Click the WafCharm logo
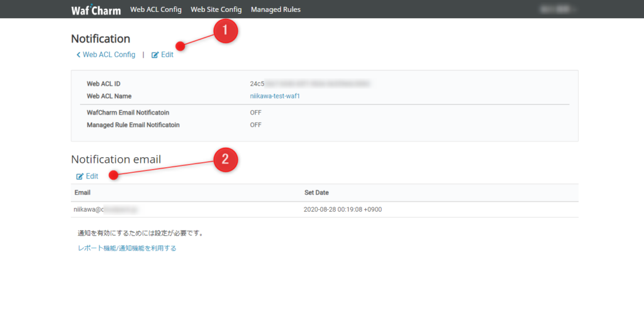Screen dimensions: 644x330 (96, 9)
